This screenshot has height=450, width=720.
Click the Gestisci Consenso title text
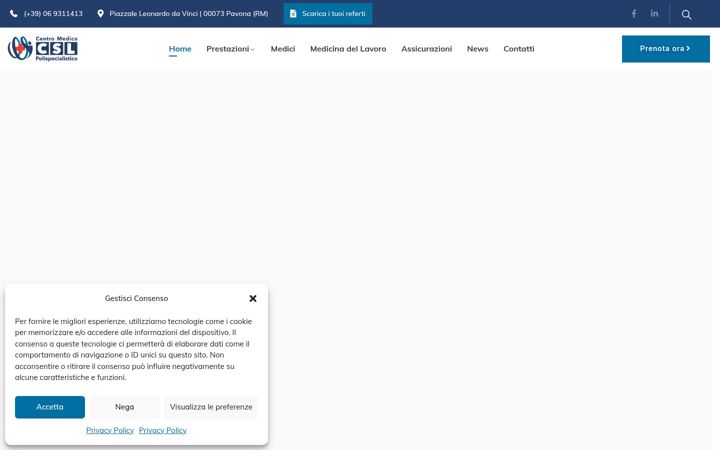click(x=136, y=298)
